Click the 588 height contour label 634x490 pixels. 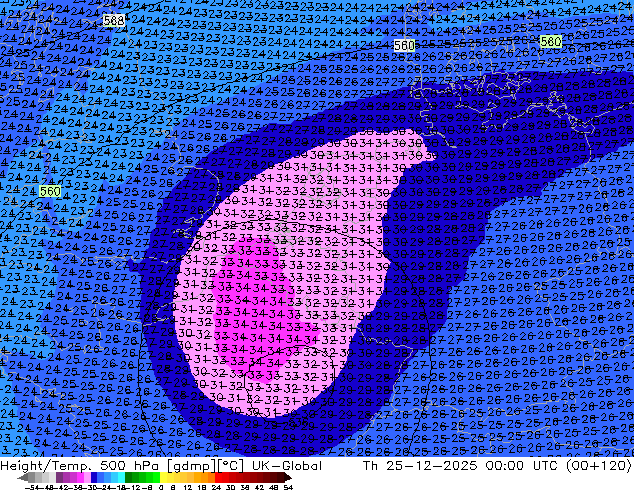click(x=114, y=20)
